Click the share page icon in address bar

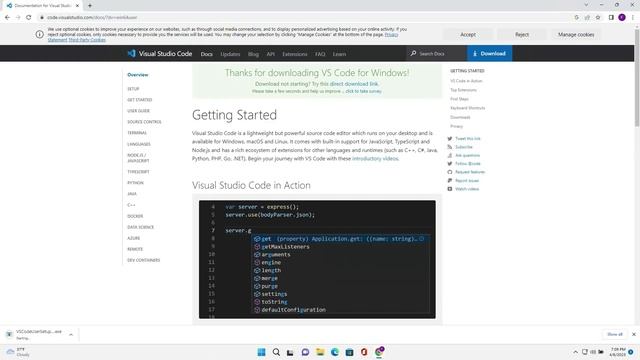[x=587, y=18]
